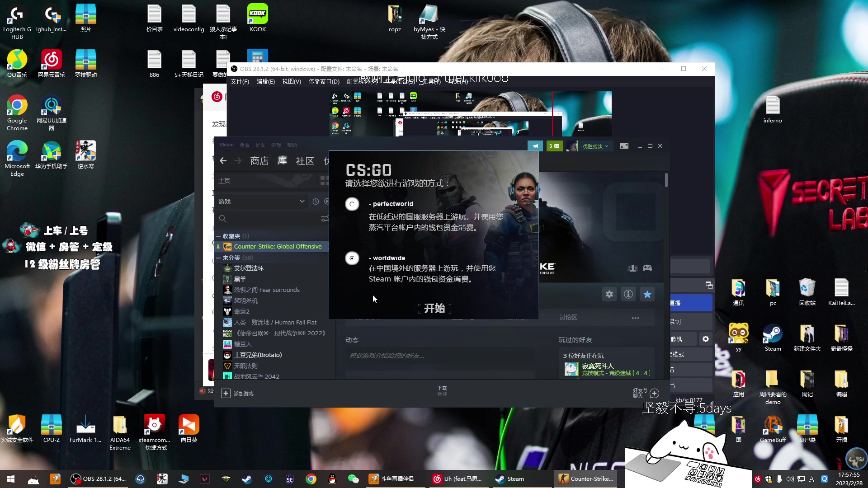868x488 pixels.
Task: Open the 好友 friends menu in Steam
Action: coord(260,145)
